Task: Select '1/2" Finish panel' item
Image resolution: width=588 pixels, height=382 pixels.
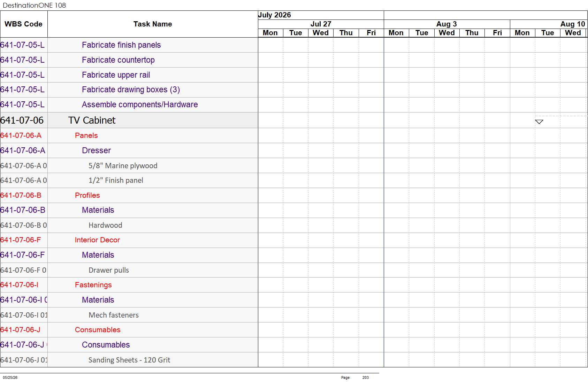Action: click(116, 180)
